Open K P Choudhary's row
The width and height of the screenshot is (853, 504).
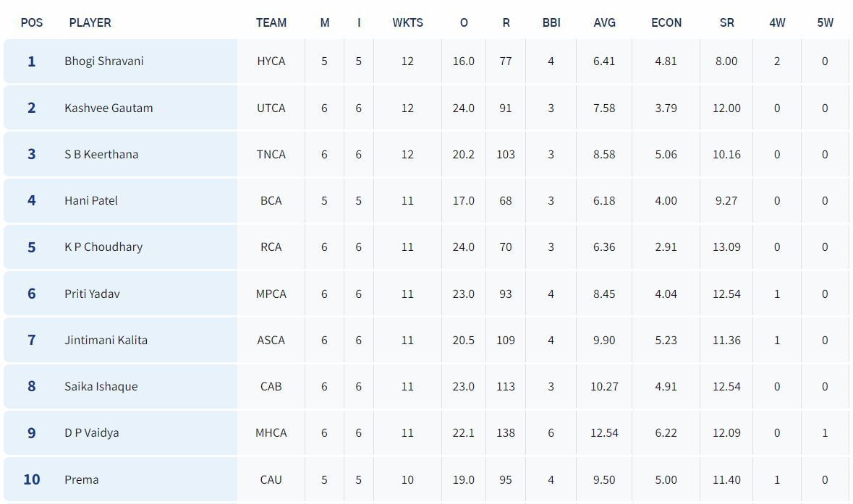click(x=103, y=247)
